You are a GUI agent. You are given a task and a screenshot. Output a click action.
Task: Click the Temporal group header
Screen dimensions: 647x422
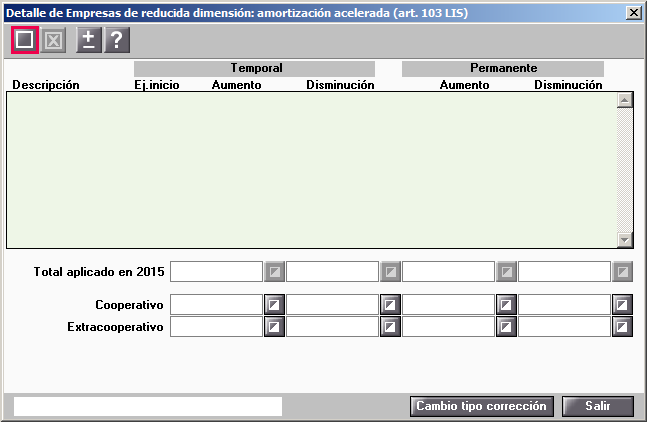254,68
